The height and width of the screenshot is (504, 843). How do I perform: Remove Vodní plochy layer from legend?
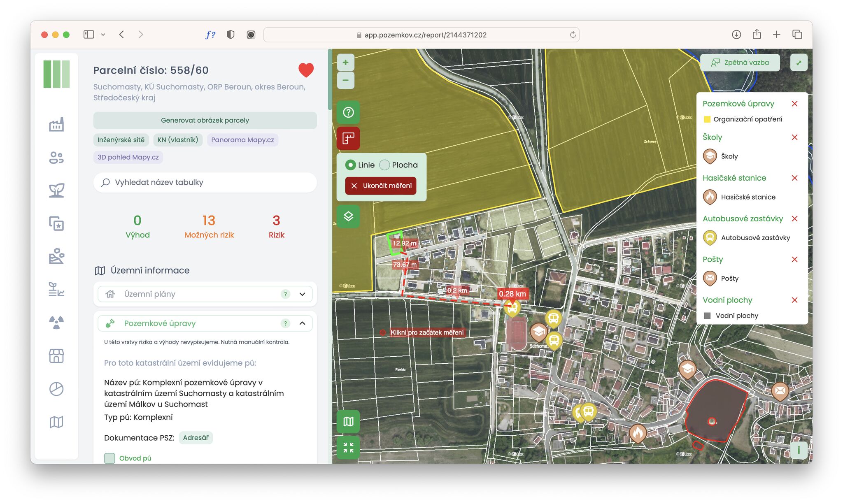coord(795,300)
